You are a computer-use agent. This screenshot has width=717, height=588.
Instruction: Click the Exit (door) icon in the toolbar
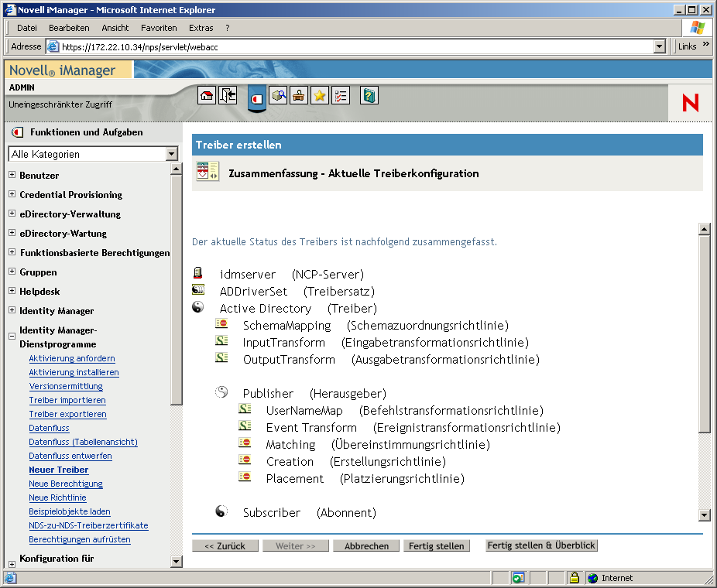[x=228, y=94]
